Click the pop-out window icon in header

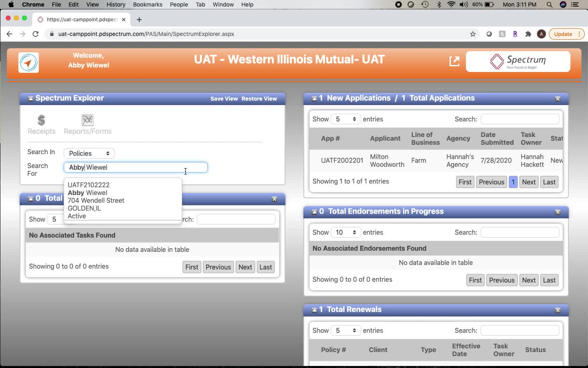click(454, 61)
